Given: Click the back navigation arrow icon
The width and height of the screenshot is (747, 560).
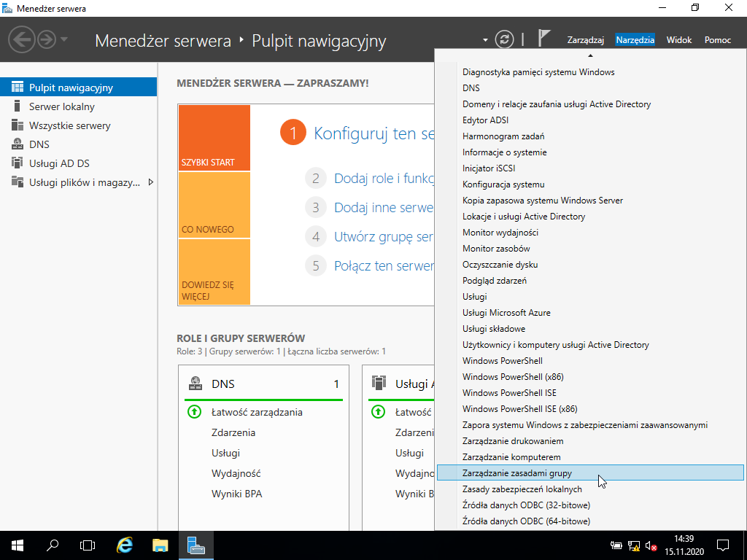Looking at the screenshot, I should click(22, 39).
